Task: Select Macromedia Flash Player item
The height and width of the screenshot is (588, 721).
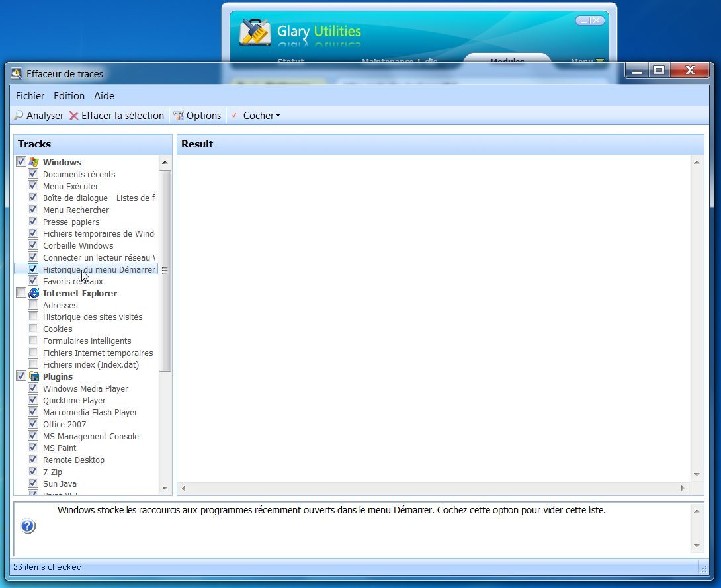Action: click(x=90, y=412)
